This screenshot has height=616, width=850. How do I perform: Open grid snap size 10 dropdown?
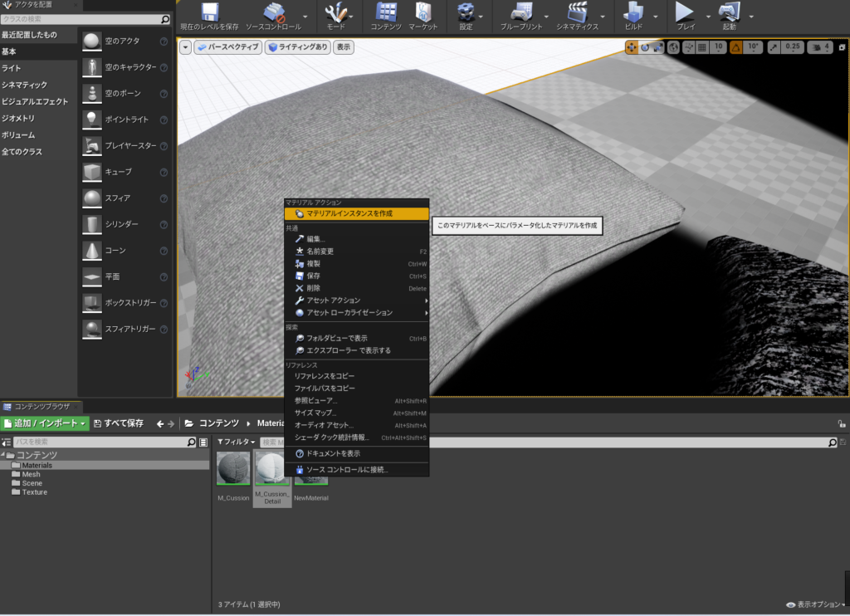click(718, 47)
